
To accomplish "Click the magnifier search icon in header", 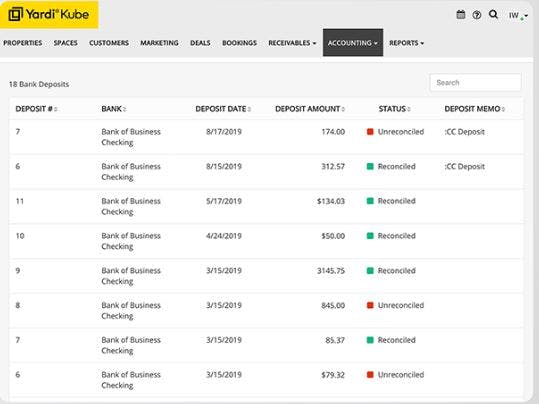I will (493, 14).
